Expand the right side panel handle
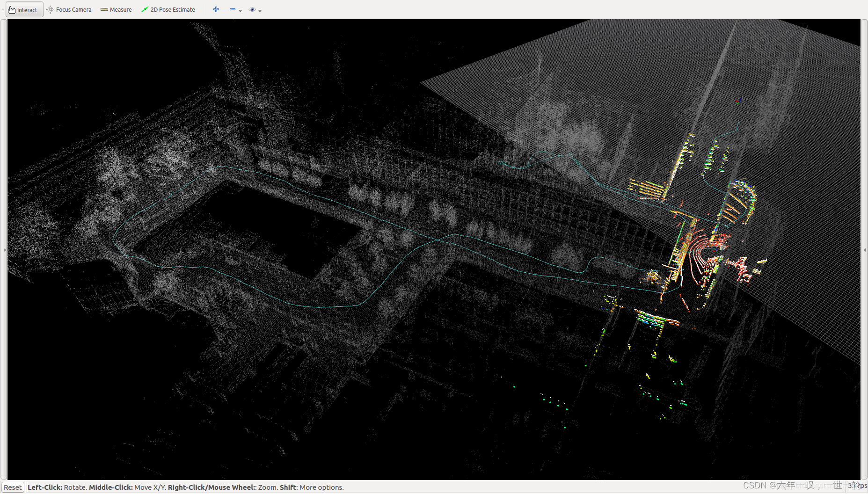The image size is (868, 494). (865, 250)
